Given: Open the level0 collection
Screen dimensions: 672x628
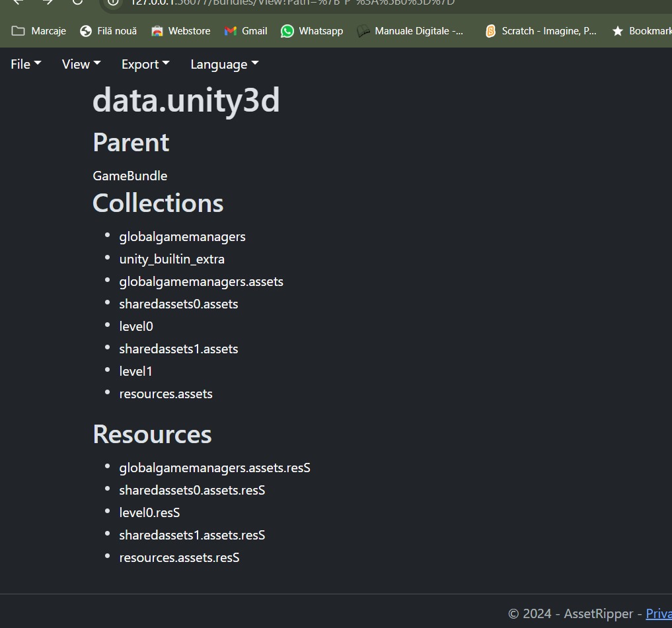Looking at the screenshot, I should pos(136,326).
